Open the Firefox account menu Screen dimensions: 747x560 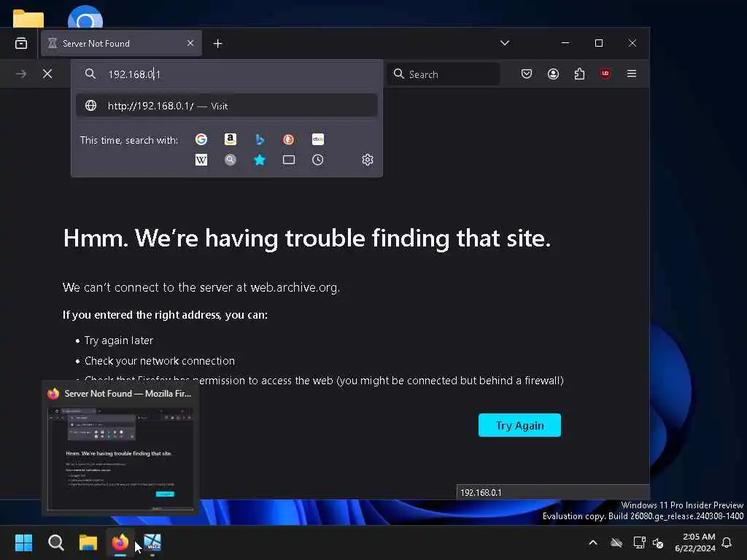553,74
